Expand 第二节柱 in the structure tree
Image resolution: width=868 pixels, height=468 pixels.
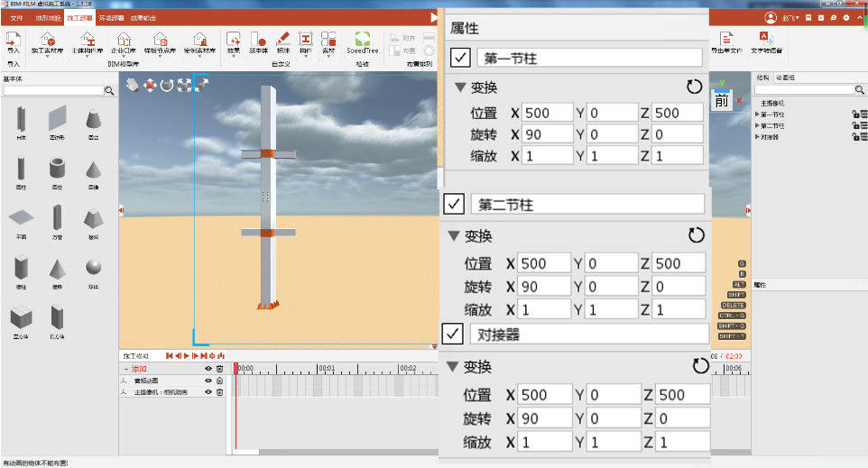coord(757,125)
